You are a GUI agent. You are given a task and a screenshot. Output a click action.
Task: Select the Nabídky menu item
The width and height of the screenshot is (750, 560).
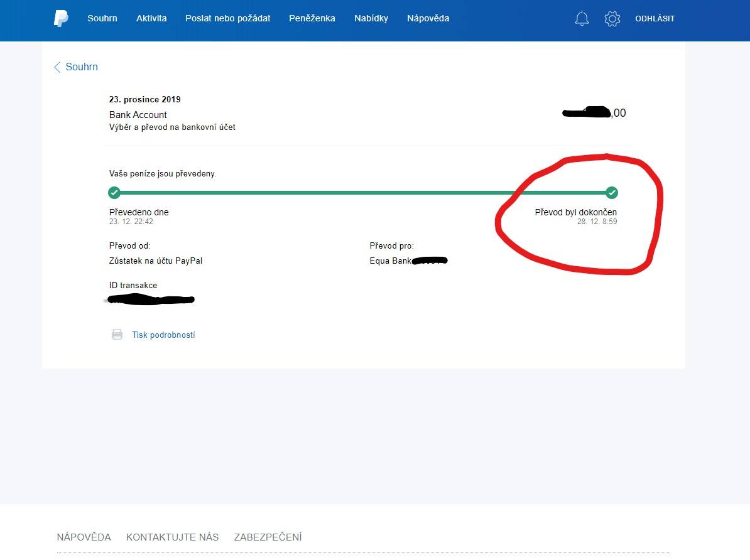click(371, 18)
